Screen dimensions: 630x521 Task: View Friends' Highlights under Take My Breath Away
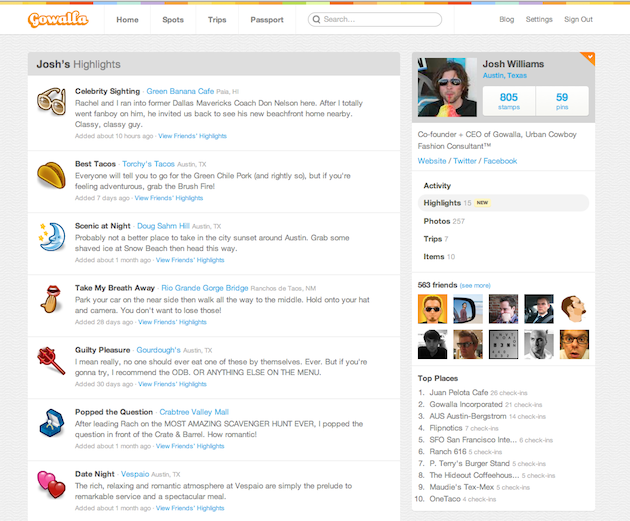(x=172, y=322)
